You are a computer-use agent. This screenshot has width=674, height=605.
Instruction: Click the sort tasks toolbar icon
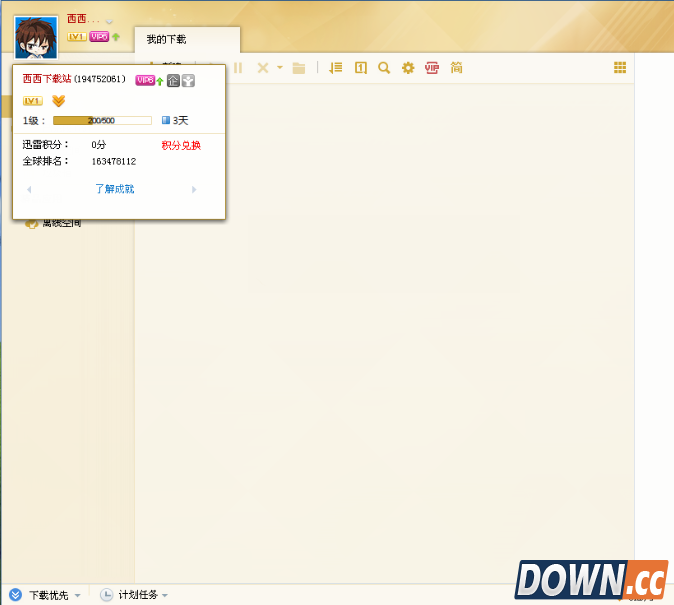[336, 68]
